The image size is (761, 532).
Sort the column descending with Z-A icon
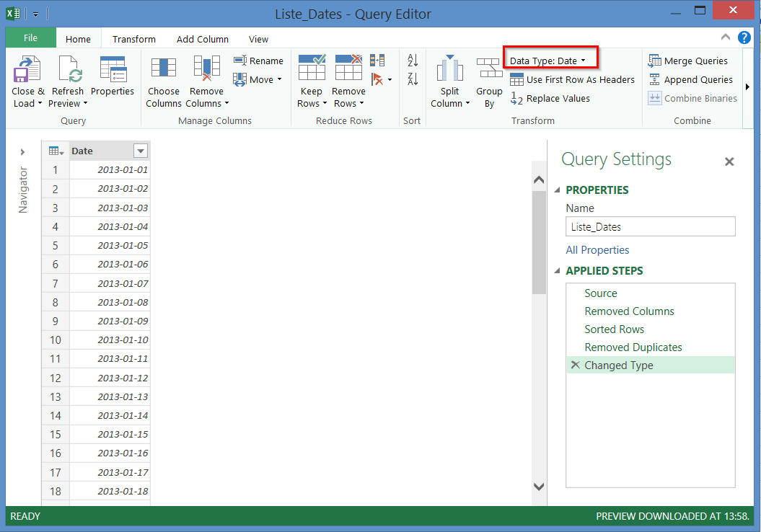coord(413,79)
